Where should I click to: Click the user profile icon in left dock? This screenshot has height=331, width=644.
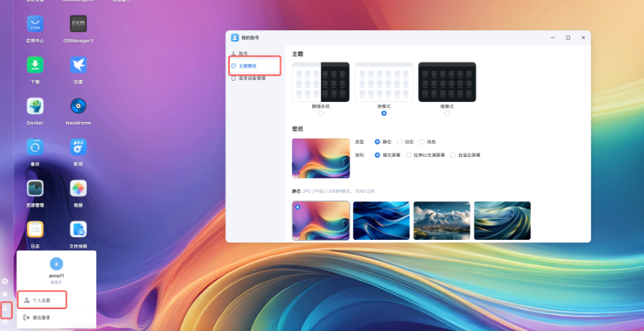pyautogui.click(x=5, y=308)
